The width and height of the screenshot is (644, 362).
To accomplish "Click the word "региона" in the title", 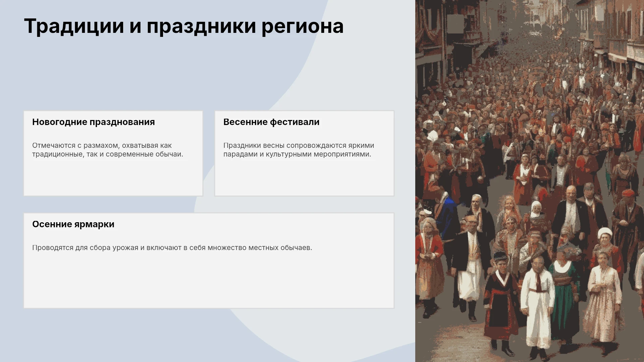I will [x=303, y=26].
